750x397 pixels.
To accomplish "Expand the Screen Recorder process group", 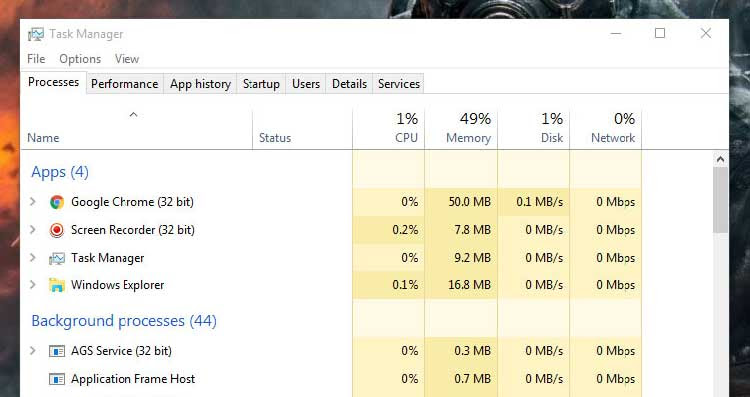I will click(x=33, y=230).
